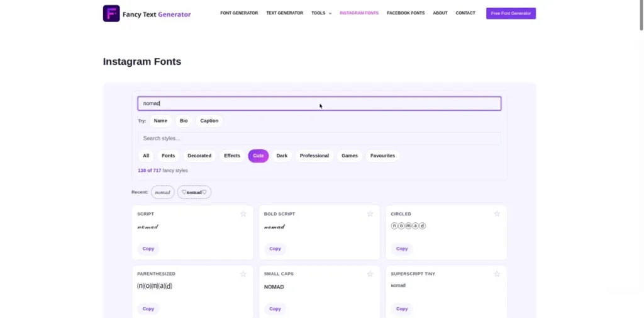Screen dimensions: 644x318
Task: Click the Instagram Fonts heading
Action: 142,62
